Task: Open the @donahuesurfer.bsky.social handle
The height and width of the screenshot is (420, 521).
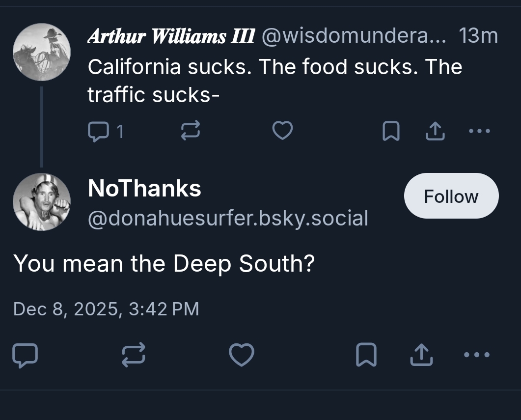Action: point(228,218)
